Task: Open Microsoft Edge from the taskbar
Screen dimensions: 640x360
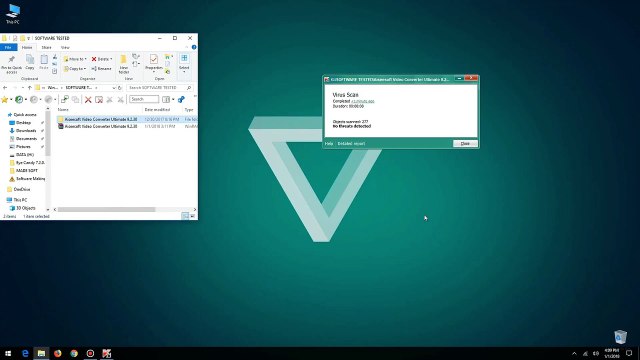Action: (25, 353)
